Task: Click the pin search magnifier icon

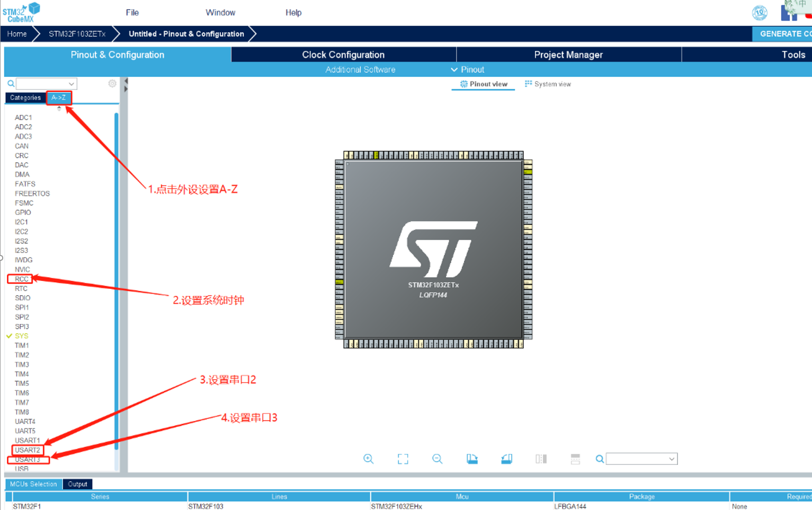Action: [599, 459]
